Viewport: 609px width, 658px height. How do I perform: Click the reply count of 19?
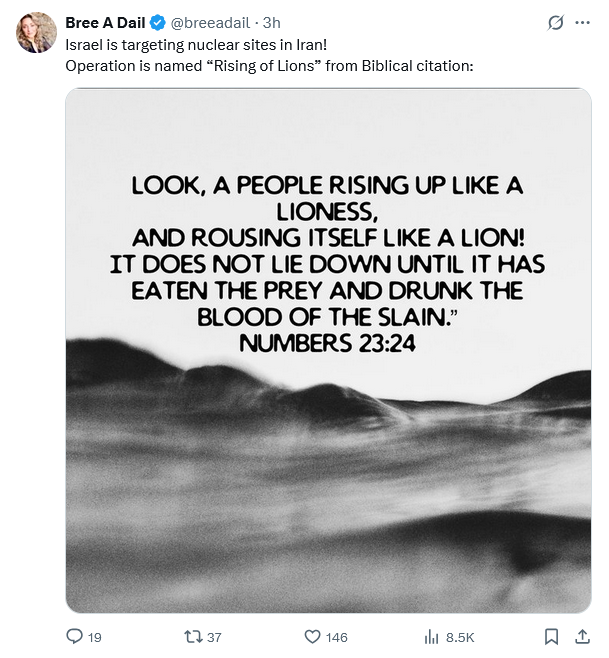tap(95, 637)
